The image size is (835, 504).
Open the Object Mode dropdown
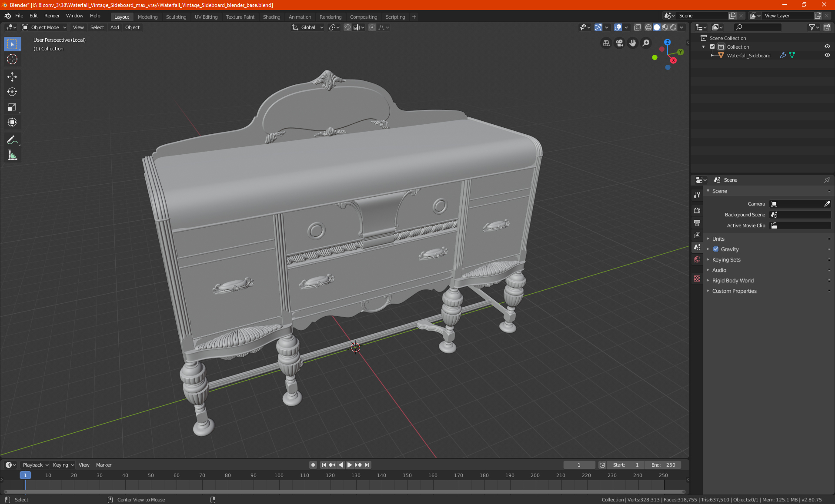pyautogui.click(x=44, y=27)
